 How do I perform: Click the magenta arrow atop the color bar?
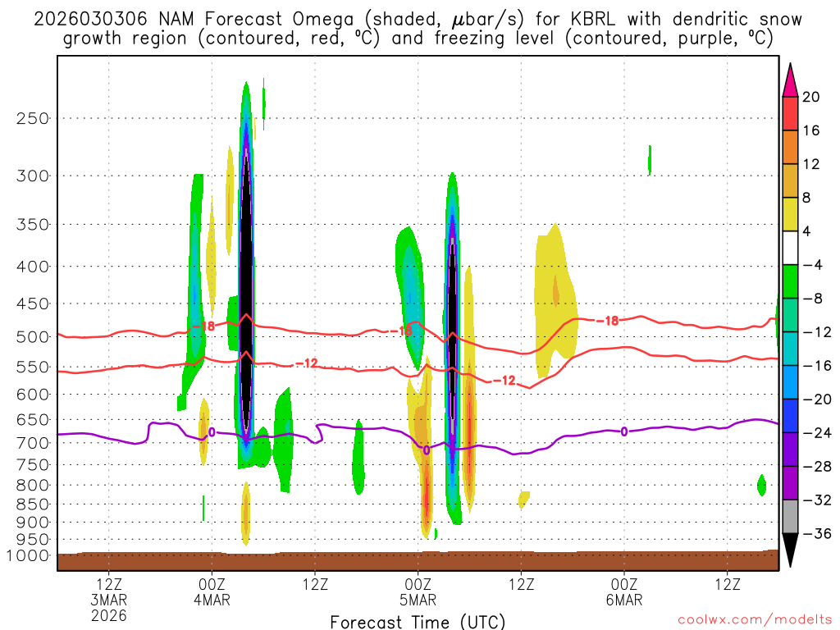click(x=790, y=79)
